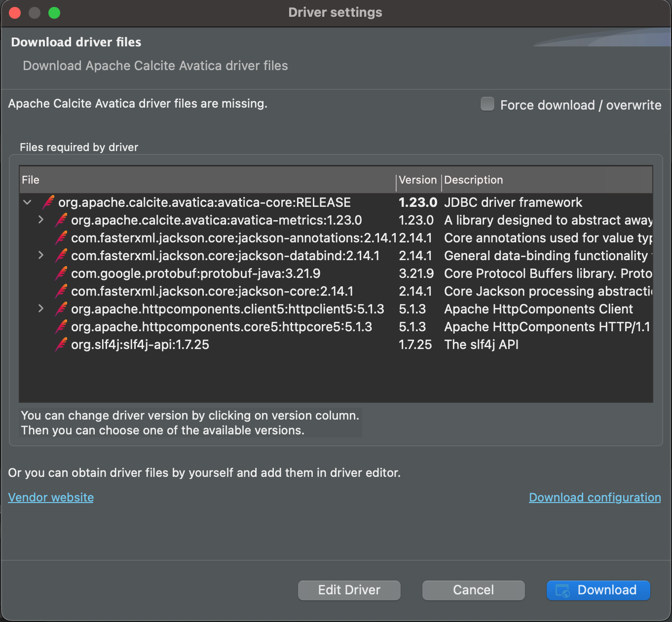Expand the jackson-databind dependencies
672x622 pixels.
(x=41, y=256)
